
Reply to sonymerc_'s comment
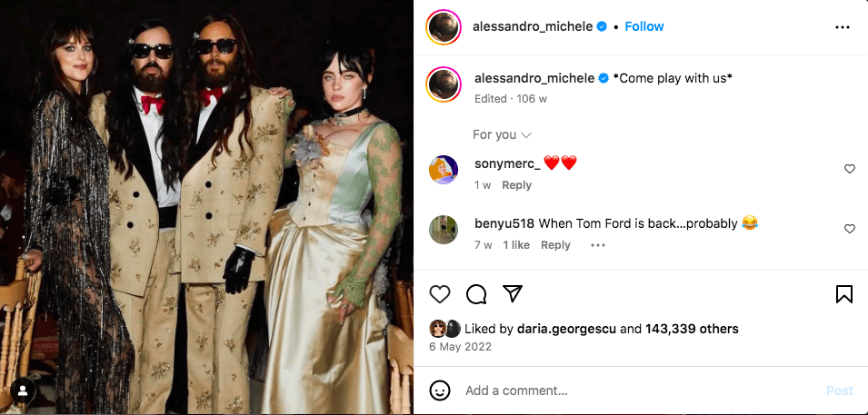516,185
